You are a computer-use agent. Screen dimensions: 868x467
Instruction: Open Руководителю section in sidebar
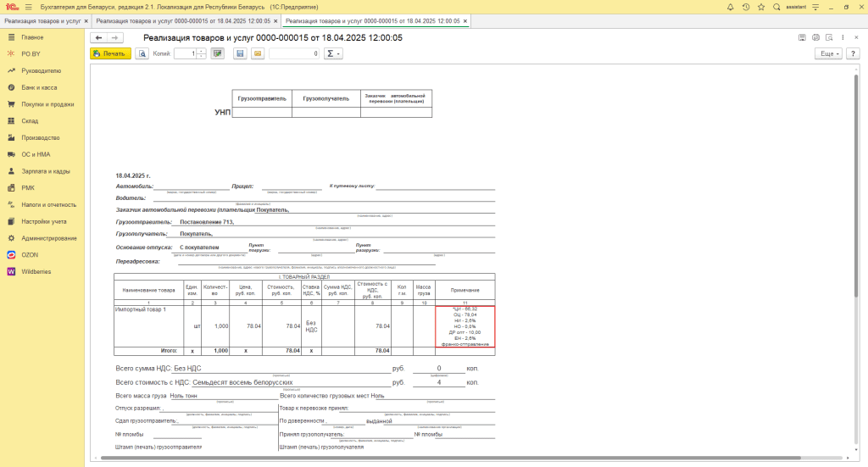(41, 71)
